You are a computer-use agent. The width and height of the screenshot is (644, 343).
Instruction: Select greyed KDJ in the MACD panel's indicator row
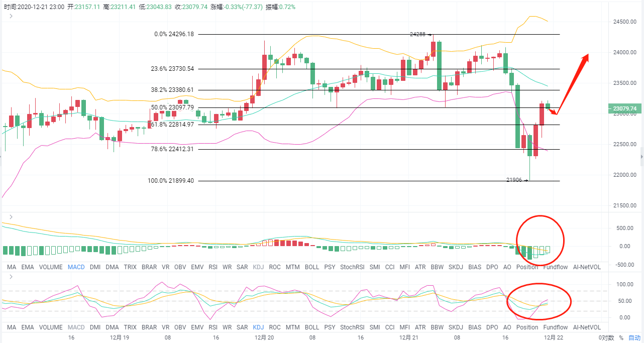pyautogui.click(x=259, y=267)
